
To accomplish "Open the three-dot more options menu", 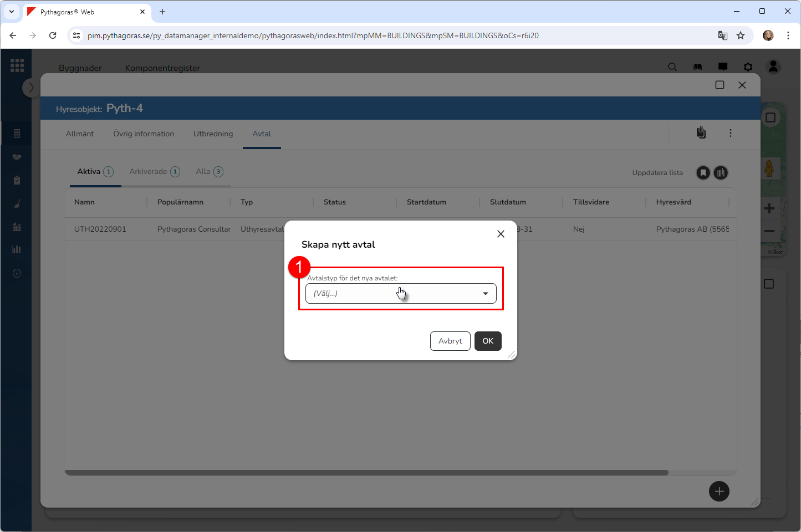I will 731,133.
